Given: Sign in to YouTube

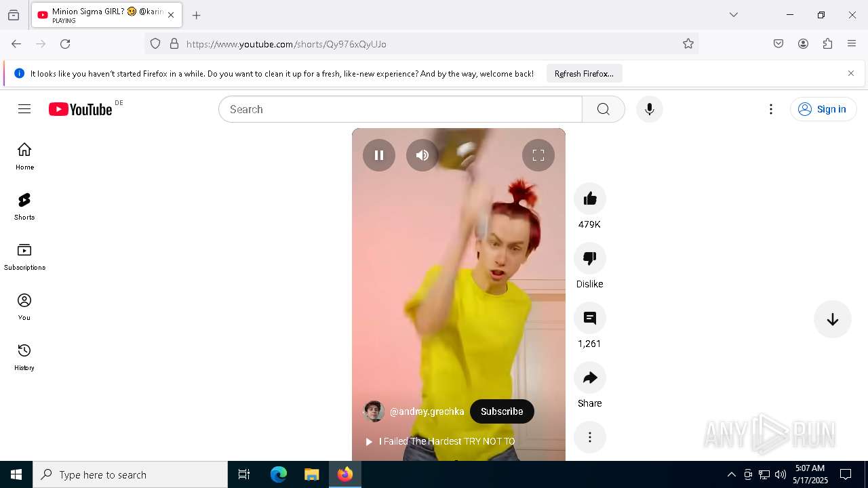Looking at the screenshot, I should (x=823, y=109).
